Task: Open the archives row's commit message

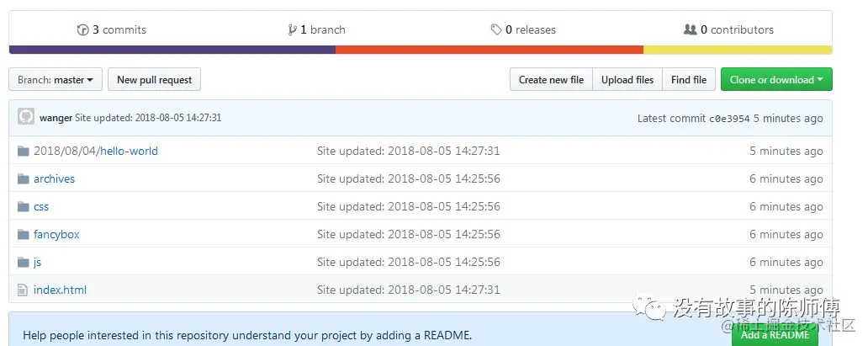Action: click(x=409, y=179)
